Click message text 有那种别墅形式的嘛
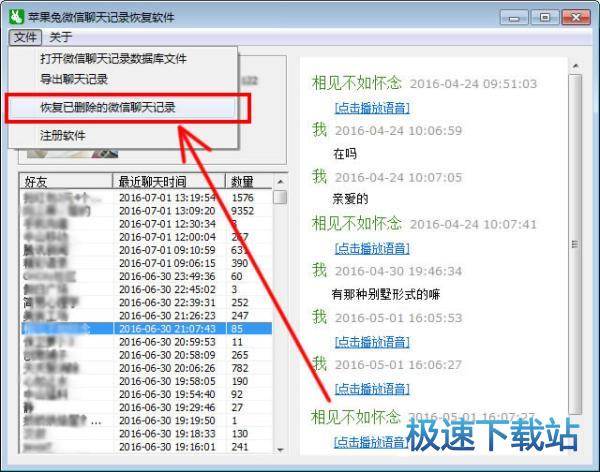 pyautogui.click(x=386, y=294)
